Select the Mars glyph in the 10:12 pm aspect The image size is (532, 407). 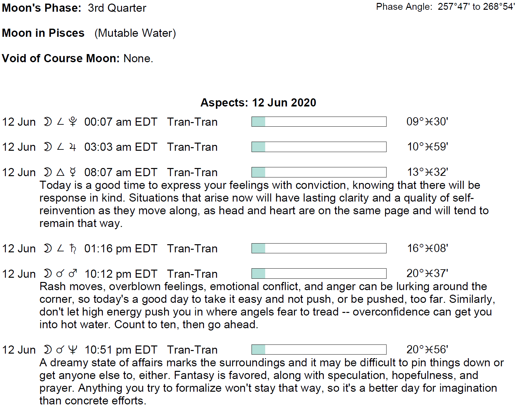point(73,274)
